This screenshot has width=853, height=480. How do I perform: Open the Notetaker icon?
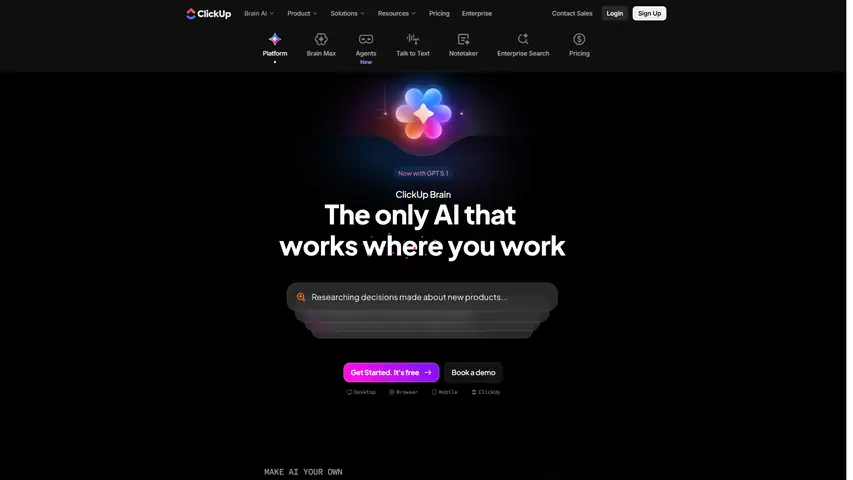point(463,39)
